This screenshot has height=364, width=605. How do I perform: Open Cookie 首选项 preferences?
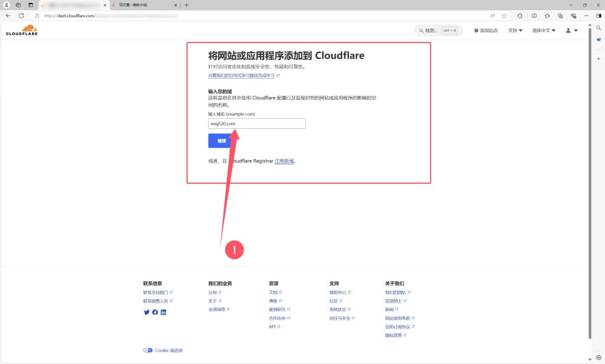pyautogui.click(x=163, y=350)
